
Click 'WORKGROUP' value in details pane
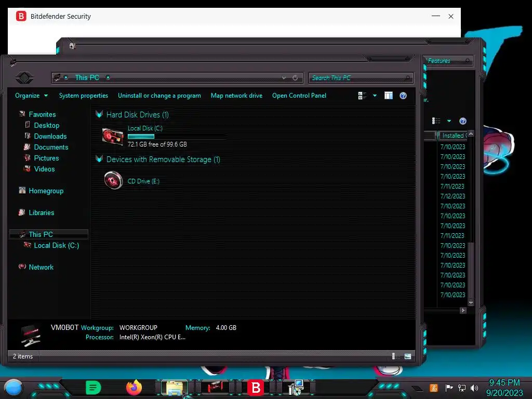point(138,328)
